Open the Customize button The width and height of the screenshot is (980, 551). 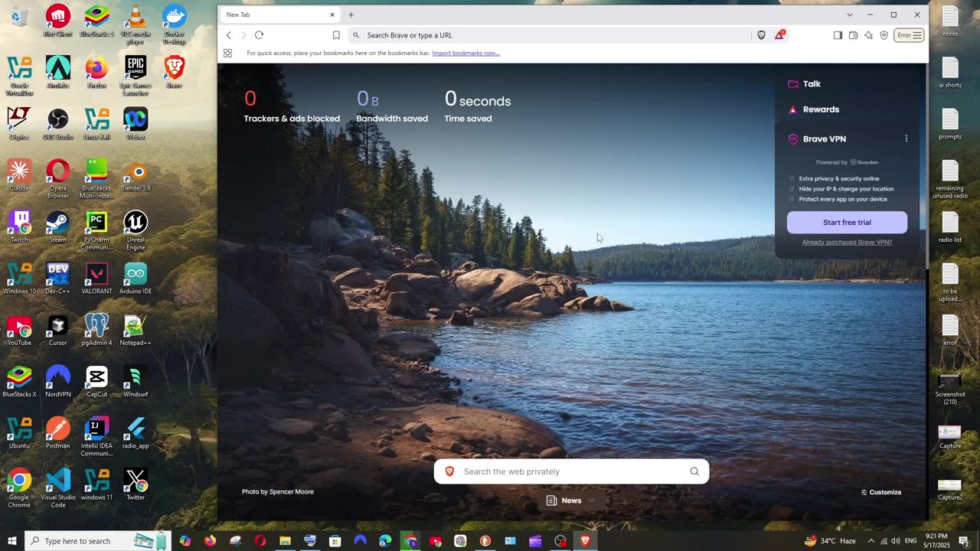tap(881, 492)
